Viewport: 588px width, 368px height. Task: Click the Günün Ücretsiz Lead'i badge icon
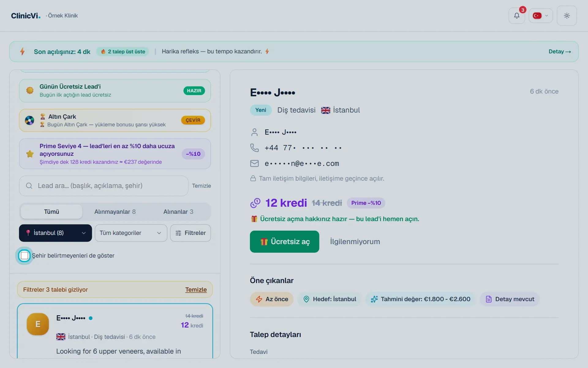30,90
